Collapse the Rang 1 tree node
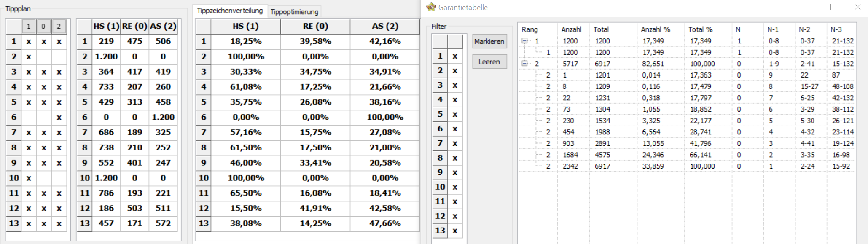Viewport: 868px width, 244px height. pos(525,41)
